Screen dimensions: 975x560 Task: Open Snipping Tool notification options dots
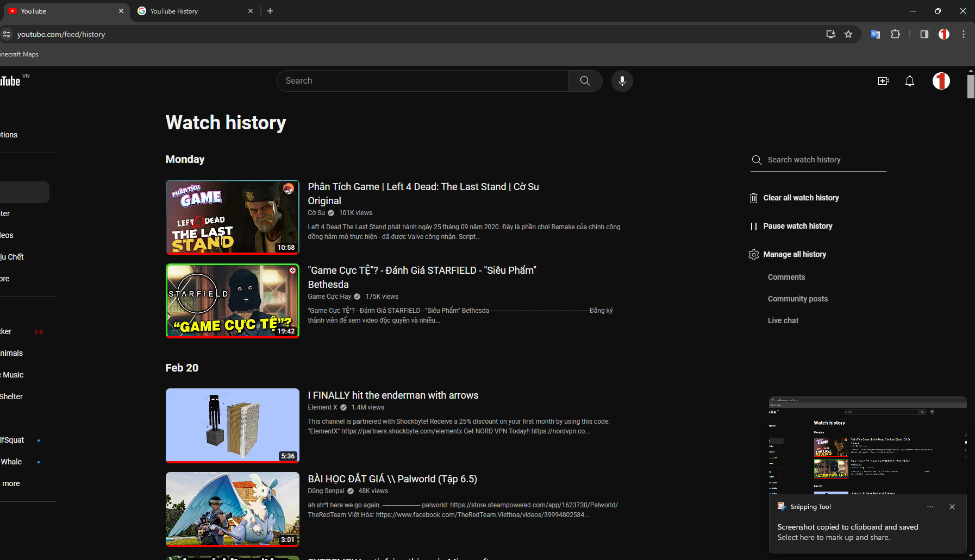tap(930, 507)
